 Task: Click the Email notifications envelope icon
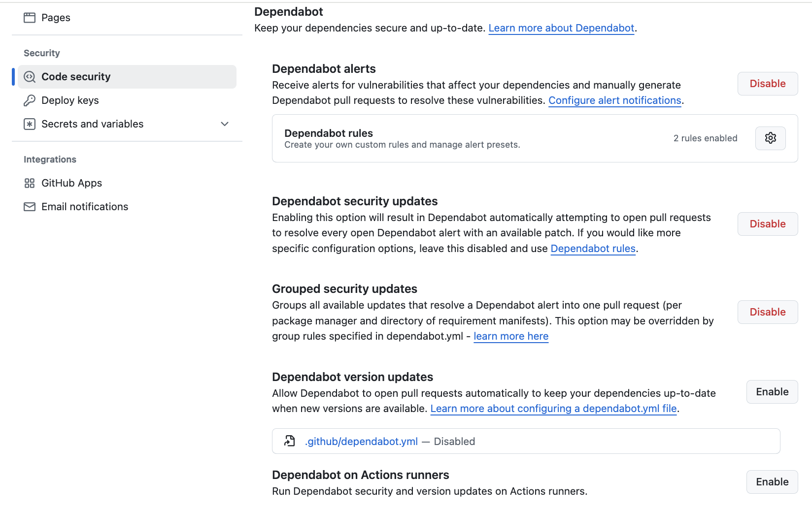tap(30, 206)
